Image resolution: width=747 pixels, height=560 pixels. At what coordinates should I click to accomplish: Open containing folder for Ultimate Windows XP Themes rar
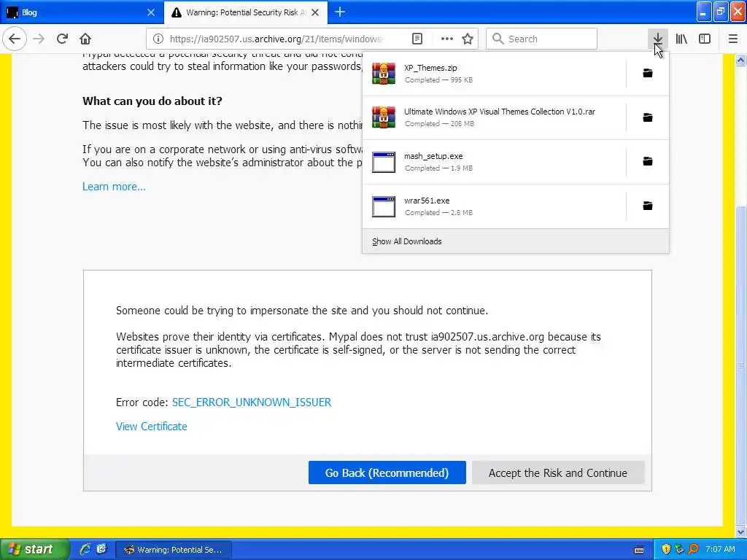pos(648,117)
